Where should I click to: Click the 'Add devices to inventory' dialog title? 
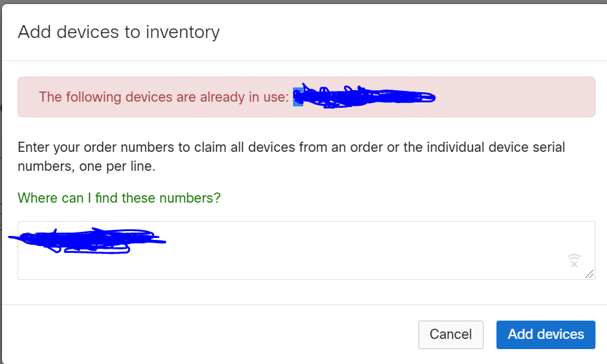click(x=119, y=32)
